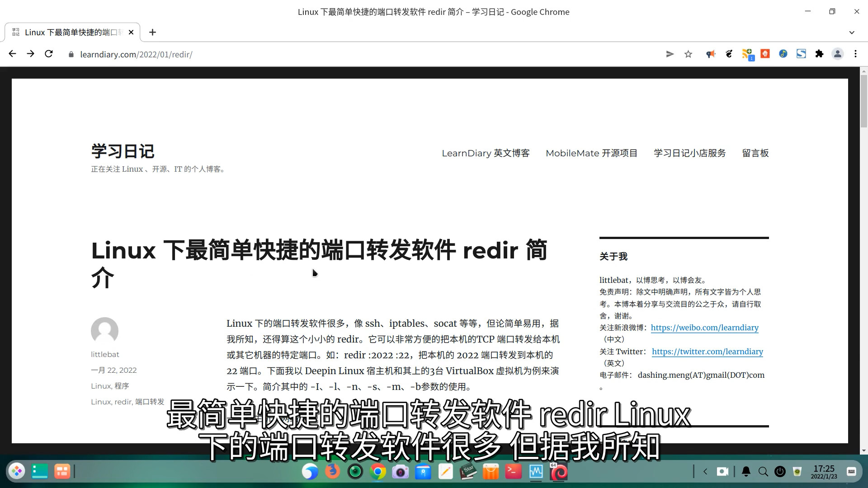This screenshot has width=868, height=488.
Task: Launch Firefox from the dock
Action: [333, 472]
